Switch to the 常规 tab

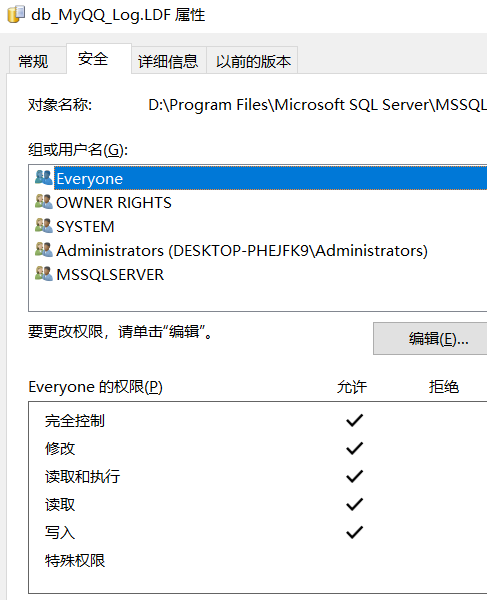[x=34, y=61]
